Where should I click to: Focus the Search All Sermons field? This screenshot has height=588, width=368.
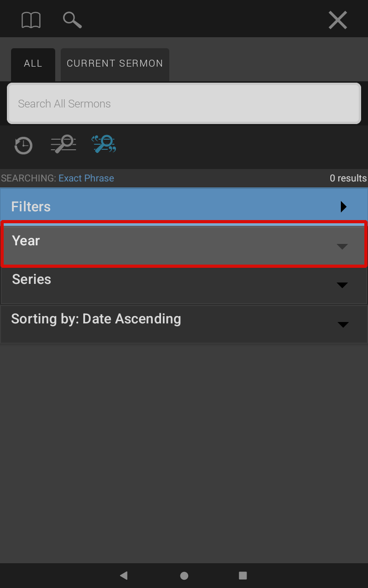184,103
